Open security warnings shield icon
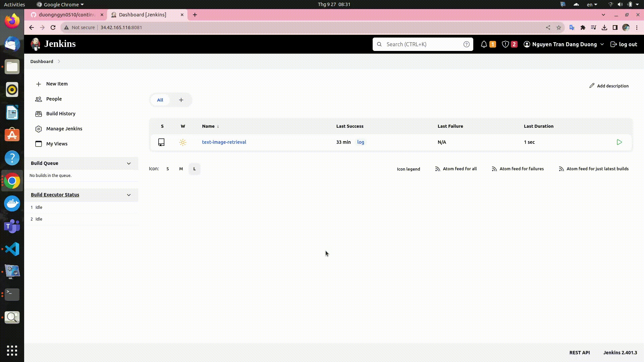 pos(505,44)
